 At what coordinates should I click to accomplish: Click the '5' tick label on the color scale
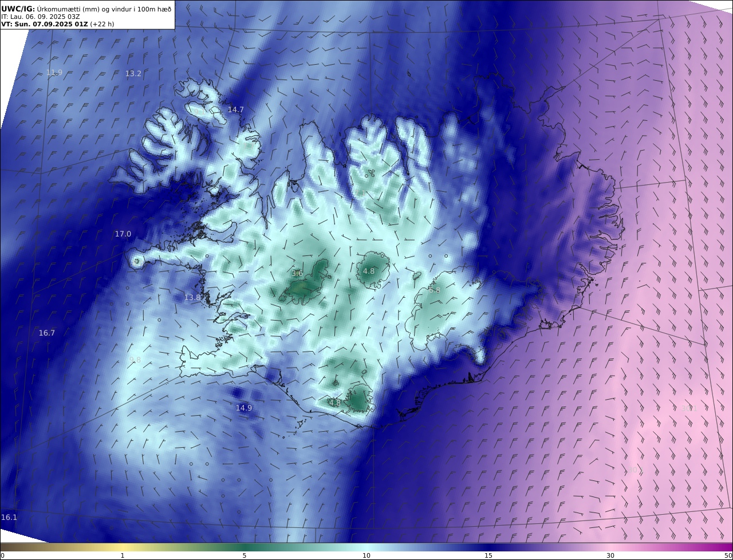pyautogui.click(x=245, y=555)
